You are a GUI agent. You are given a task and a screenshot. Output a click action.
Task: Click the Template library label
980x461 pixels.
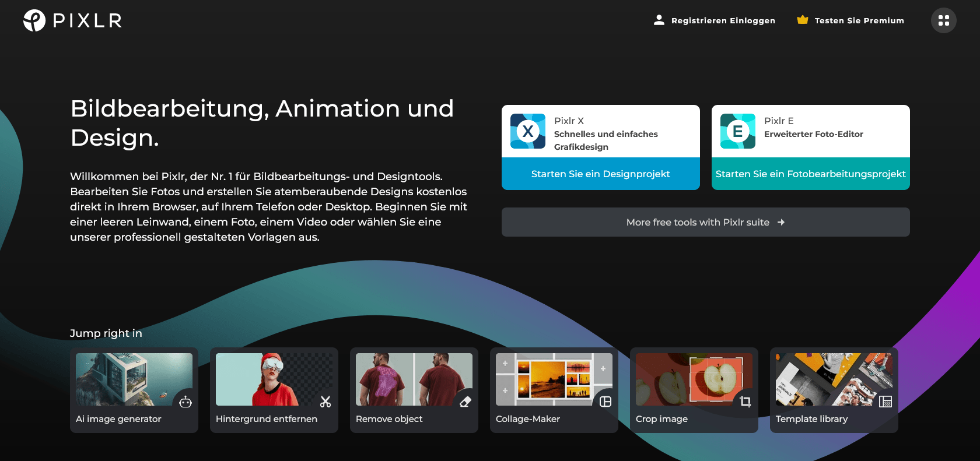[x=811, y=419]
